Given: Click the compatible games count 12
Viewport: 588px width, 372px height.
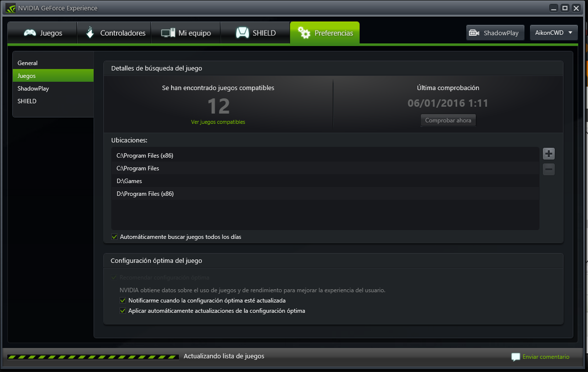Looking at the screenshot, I should [x=218, y=106].
